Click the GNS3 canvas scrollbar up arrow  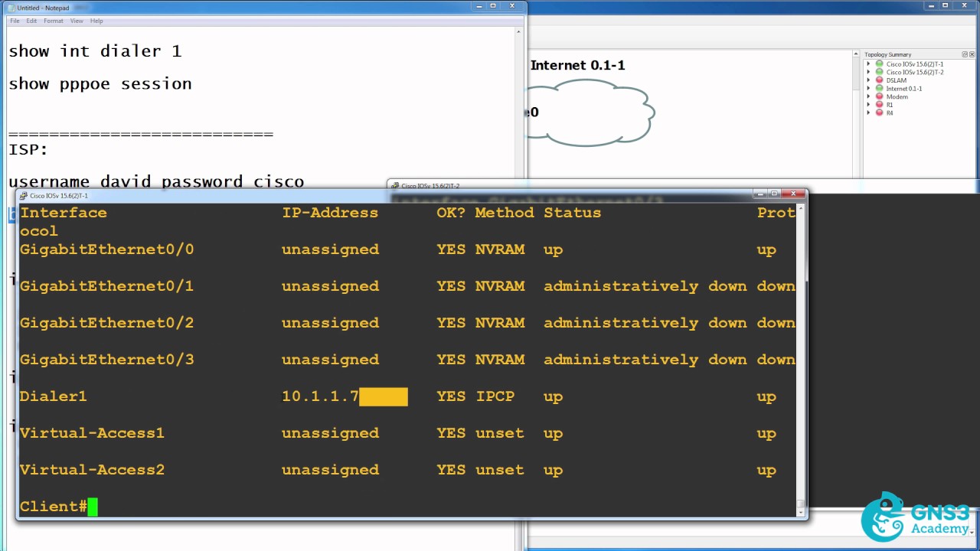(x=856, y=54)
